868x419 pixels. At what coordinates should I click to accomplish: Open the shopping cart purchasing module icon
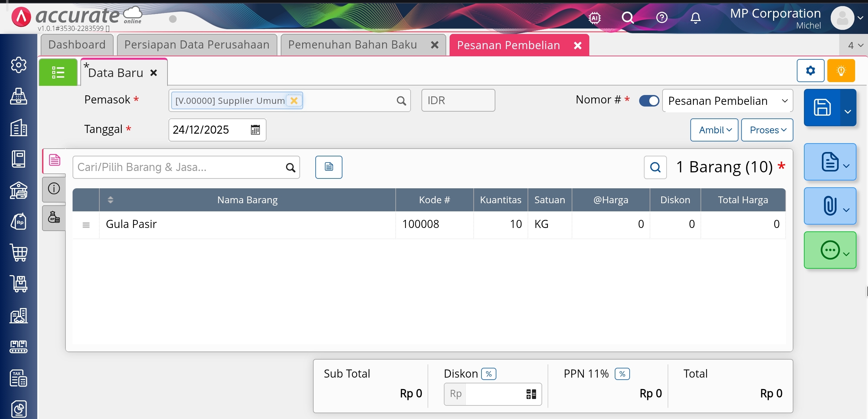coord(19,253)
